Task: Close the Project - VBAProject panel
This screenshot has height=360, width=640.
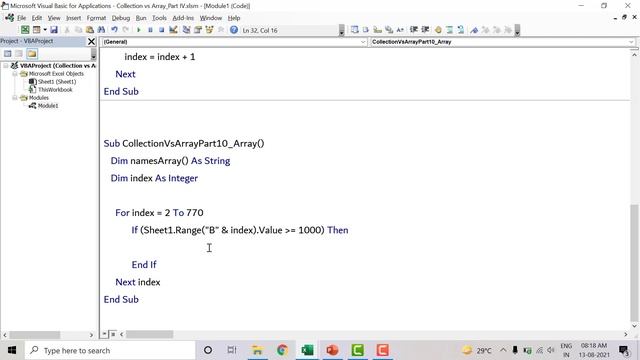Action: [x=91, y=41]
